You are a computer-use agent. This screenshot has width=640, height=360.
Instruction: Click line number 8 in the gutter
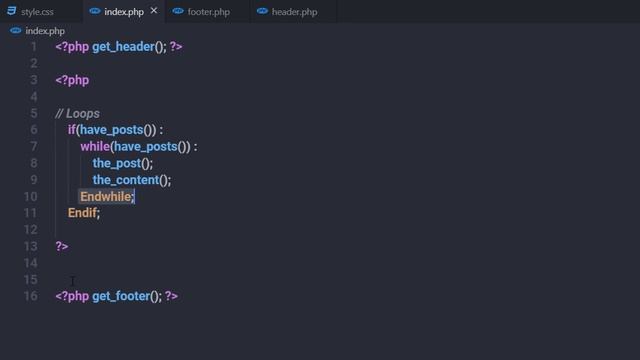33,163
